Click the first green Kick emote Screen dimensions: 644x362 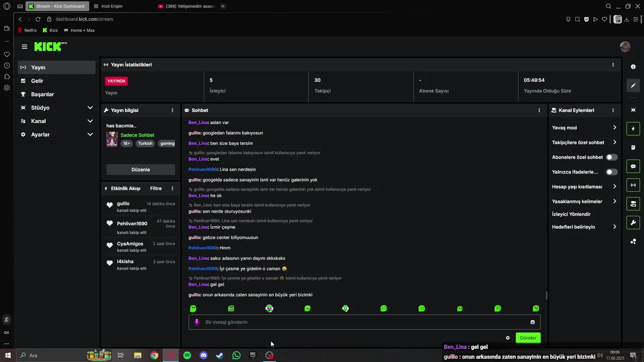click(x=193, y=309)
